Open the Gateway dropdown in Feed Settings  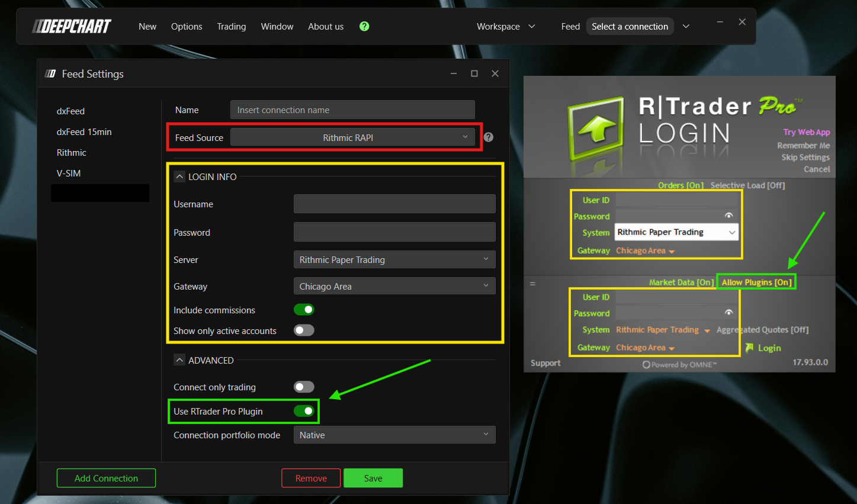[x=394, y=286]
